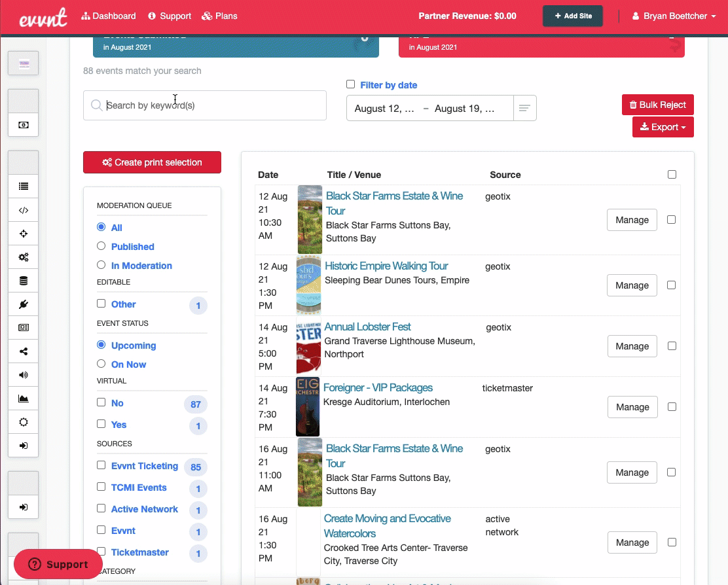The height and width of the screenshot is (585, 728).
Task: Open the multiple gears sidebar icon
Action: pyautogui.click(x=23, y=257)
